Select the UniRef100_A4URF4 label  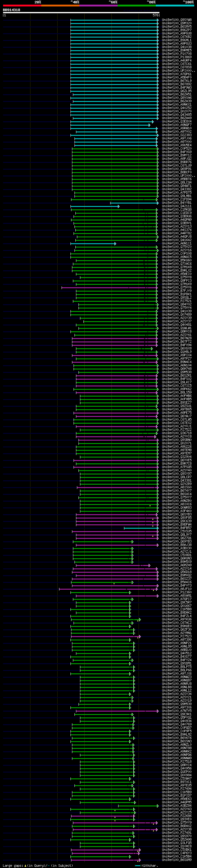177,61
